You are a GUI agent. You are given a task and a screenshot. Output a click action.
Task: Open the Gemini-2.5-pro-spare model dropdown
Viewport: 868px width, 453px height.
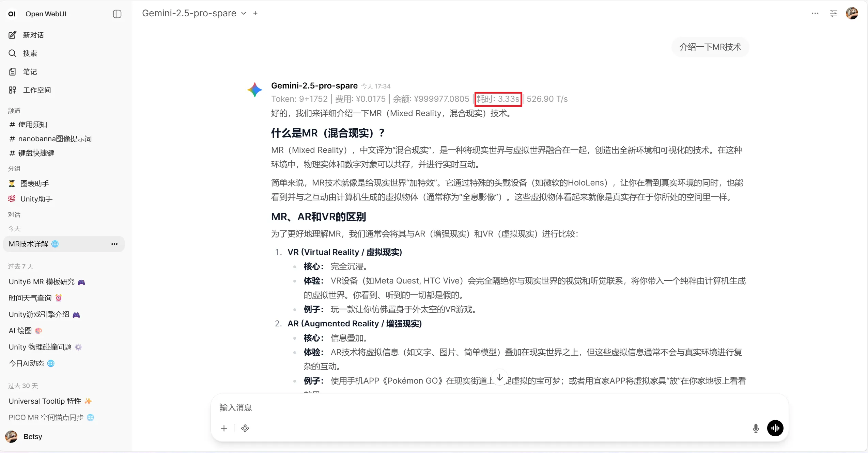(x=243, y=13)
